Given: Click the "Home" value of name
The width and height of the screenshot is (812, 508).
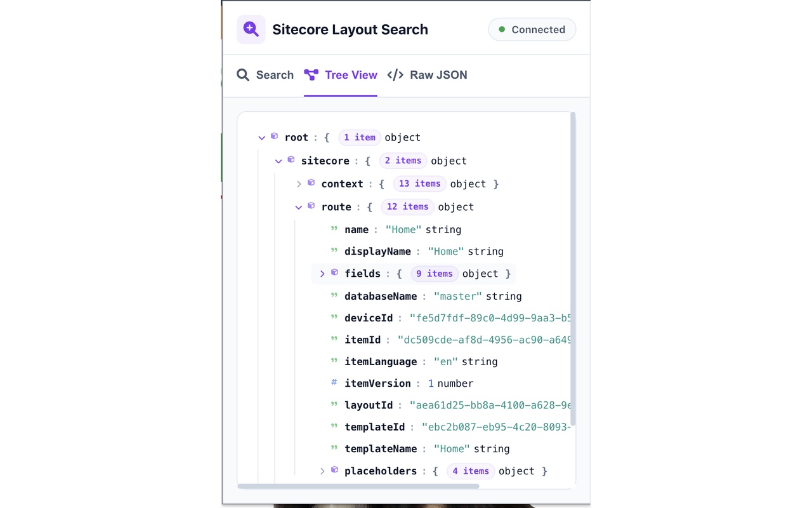Looking at the screenshot, I should [x=403, y=230].
